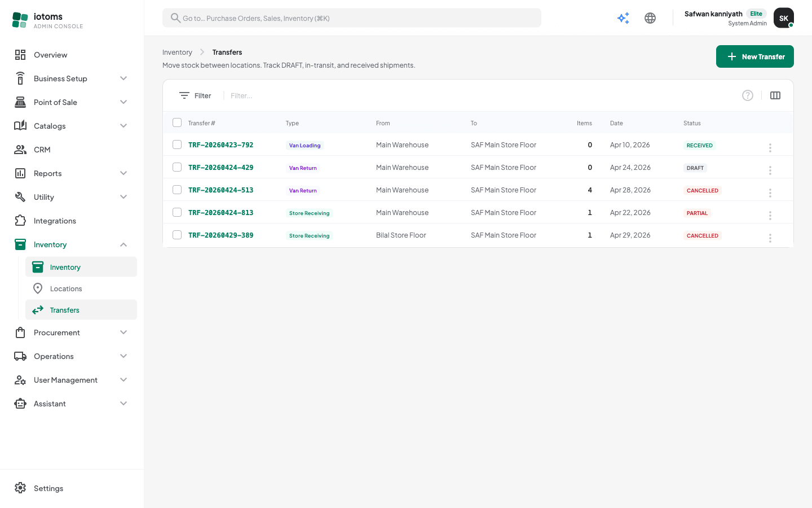Viewport: 812px width, 508px height.
Task: Click the Settings gear in sidebar
Action: tap(20, 488)
